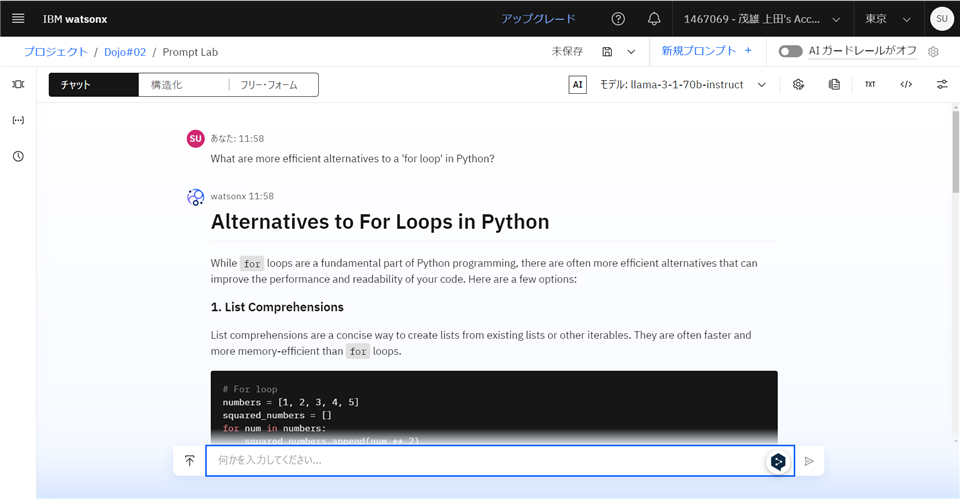Click the AI badge icon
This screenshot has width=960, height=499.
point(577,84)
